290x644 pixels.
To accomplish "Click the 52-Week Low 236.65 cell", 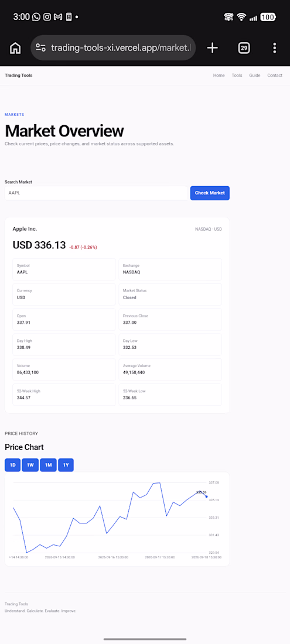I will point(170,394).
